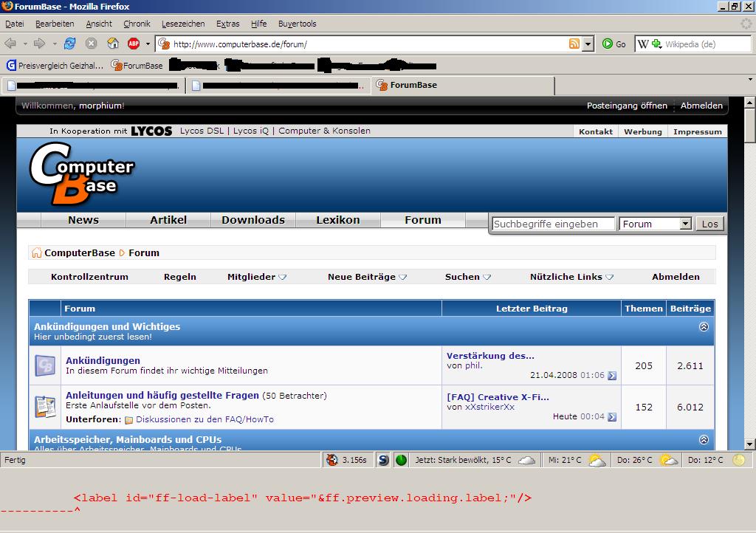Open the Bearbeiten menu
756x533 pixels.
[55, 24]
